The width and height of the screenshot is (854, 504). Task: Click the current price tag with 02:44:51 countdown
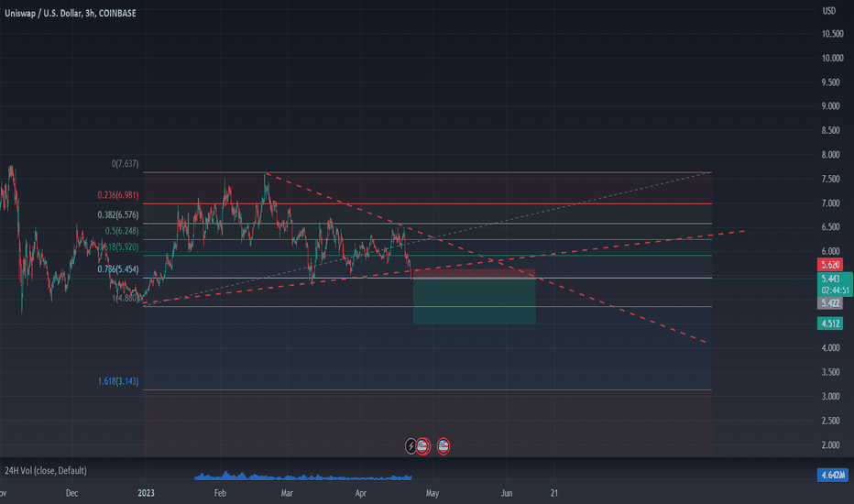pyautogui.click(x=835, y=284)
